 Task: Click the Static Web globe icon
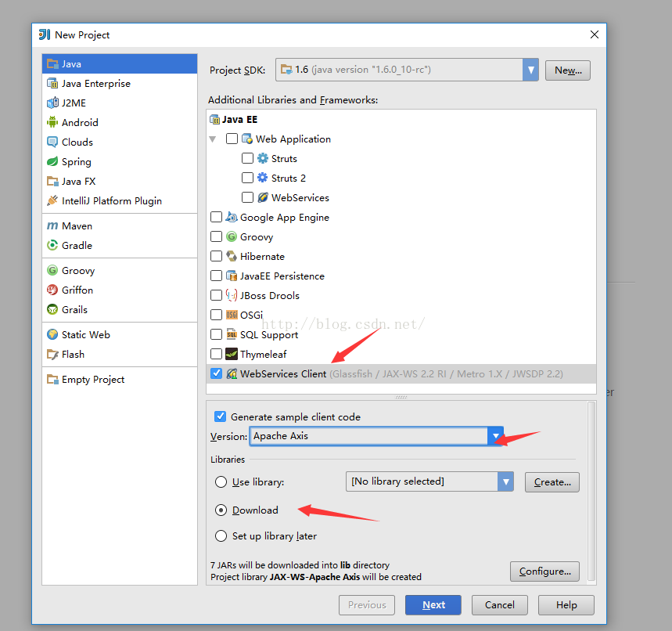(x=52, y=334)
